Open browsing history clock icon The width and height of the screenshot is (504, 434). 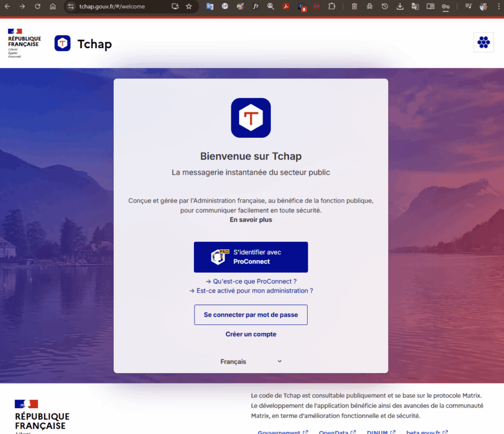pos(385,6)
